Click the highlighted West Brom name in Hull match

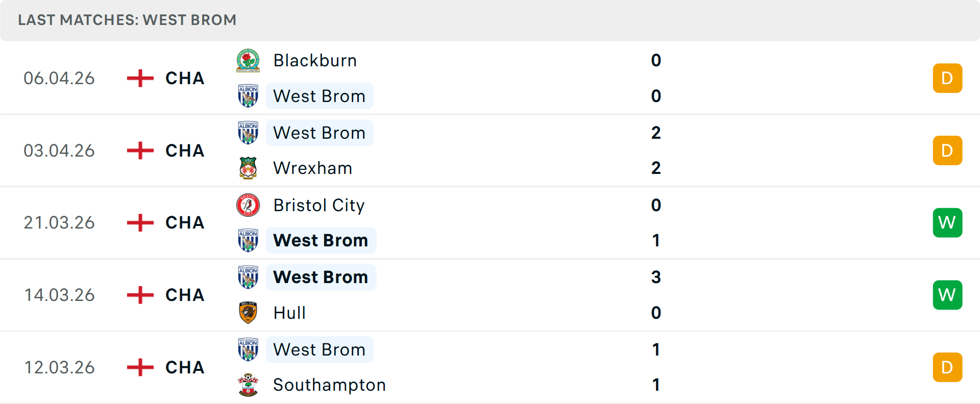(321, 277)
